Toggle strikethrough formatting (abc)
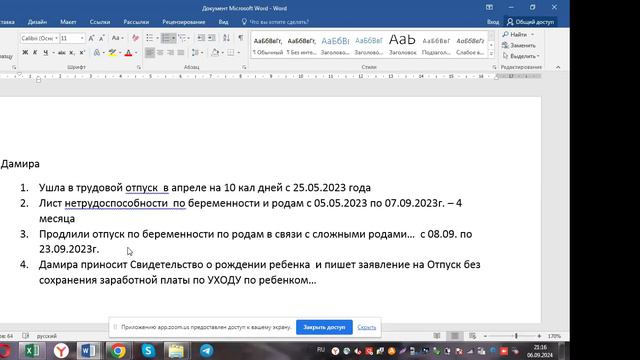Viewport: 640px width, 360px height. click(62, 52)
